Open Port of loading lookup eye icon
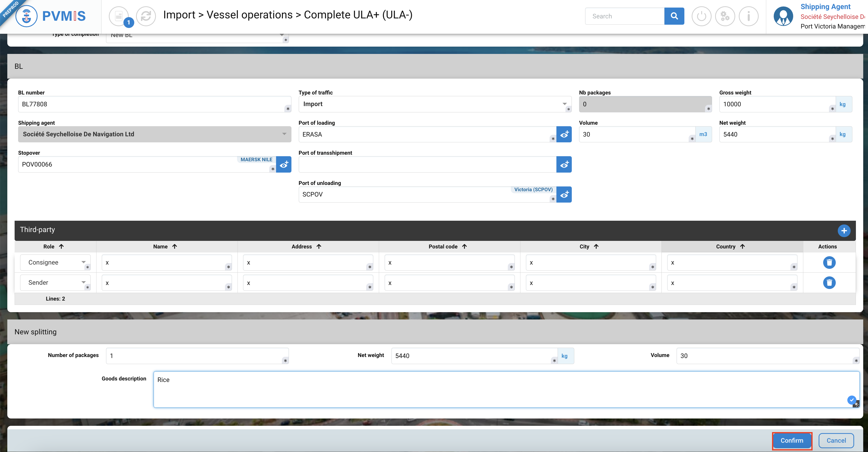Screen dimensions: 868x452 pyautogui.click(x=564, y=134)
